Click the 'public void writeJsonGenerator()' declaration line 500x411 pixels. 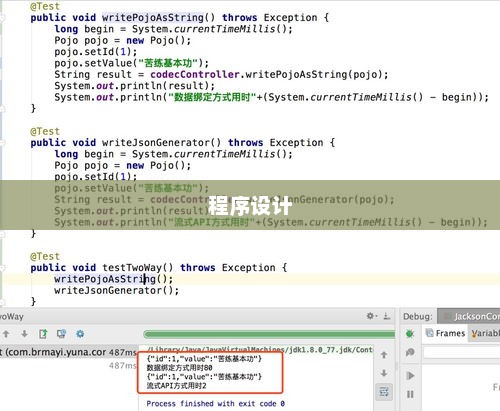(183, 143)
